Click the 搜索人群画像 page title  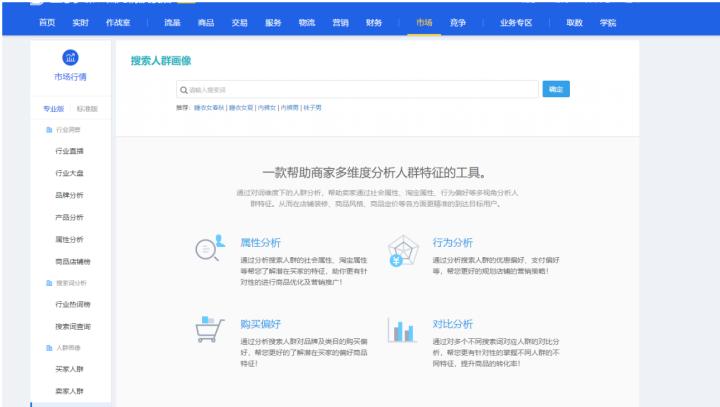pyautogui.click(x=161, y=61)
